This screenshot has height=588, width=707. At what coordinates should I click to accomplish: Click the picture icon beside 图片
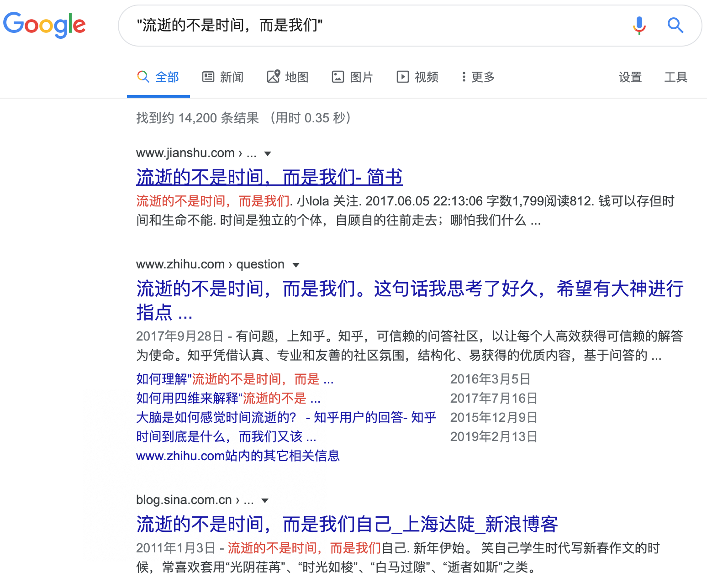pyautogui.click(x=338, y=77)
